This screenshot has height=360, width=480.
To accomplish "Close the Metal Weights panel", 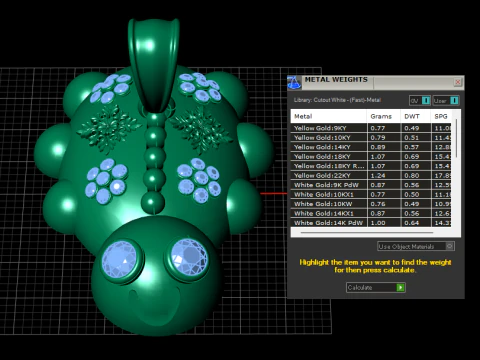I will click(458, 82).
